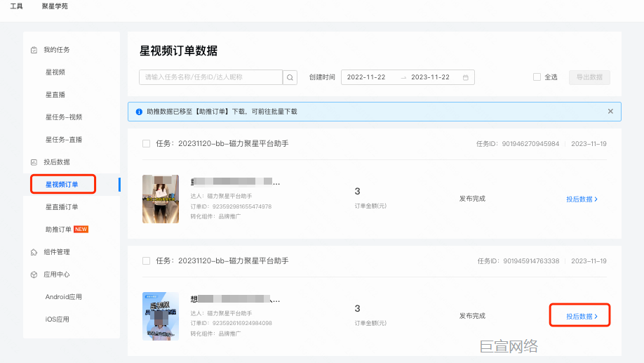Click task ID text 901946270945984

[530, 144]
